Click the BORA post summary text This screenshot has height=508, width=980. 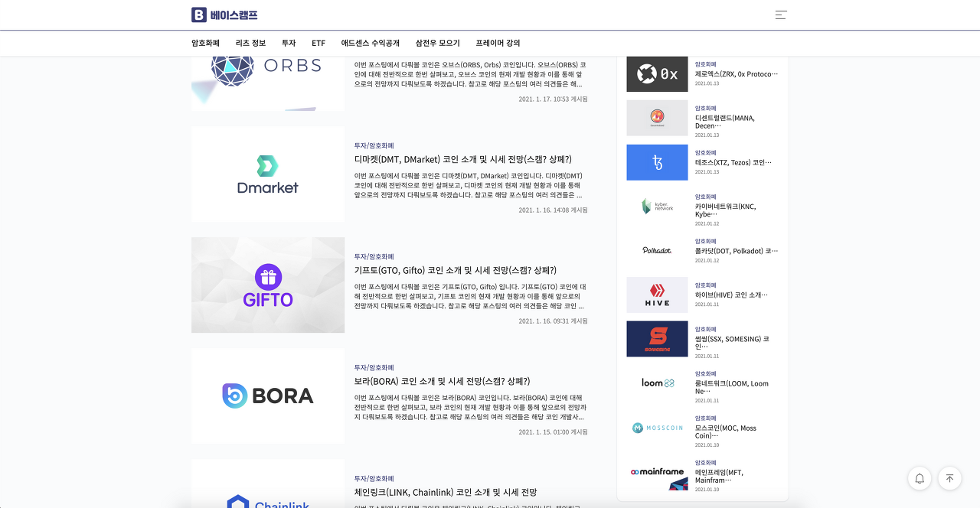[471, 407]
